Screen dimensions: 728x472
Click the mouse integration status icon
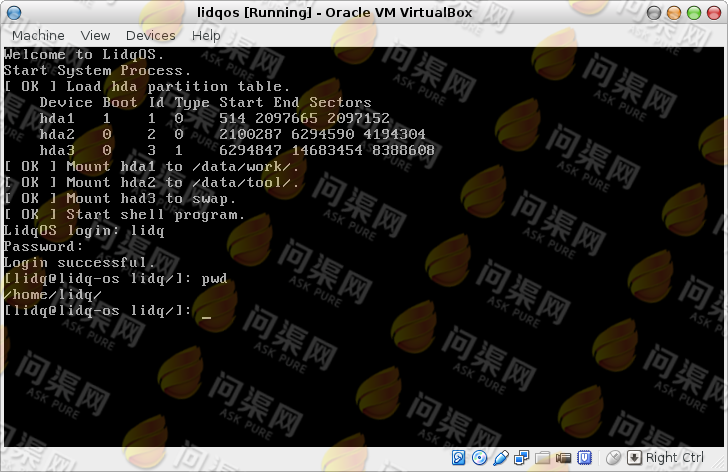613,458
